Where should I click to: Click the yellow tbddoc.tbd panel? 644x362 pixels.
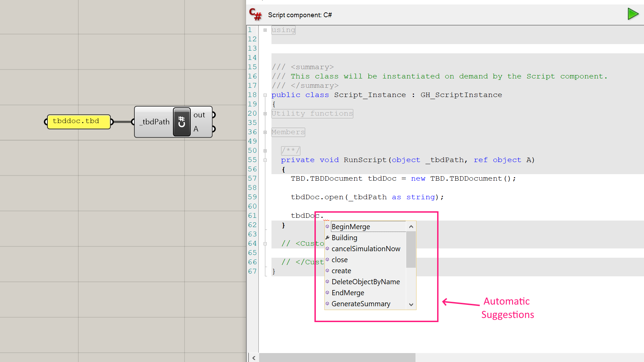(78, 121)
